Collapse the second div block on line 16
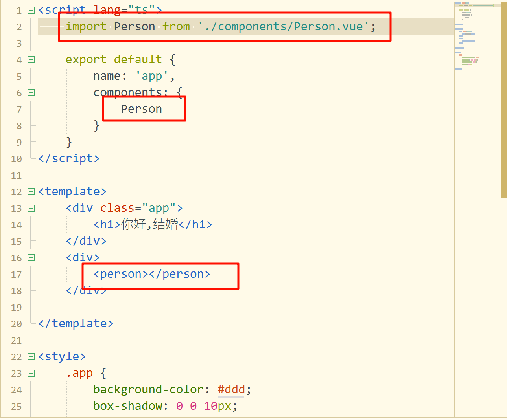Viewport: 507px width, 420px height. click(31, 258)
